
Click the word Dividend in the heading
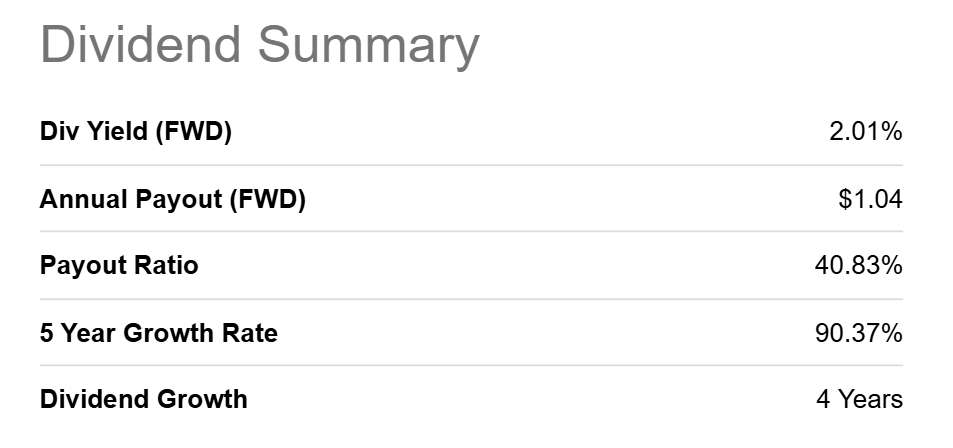[x=141, y=44]
